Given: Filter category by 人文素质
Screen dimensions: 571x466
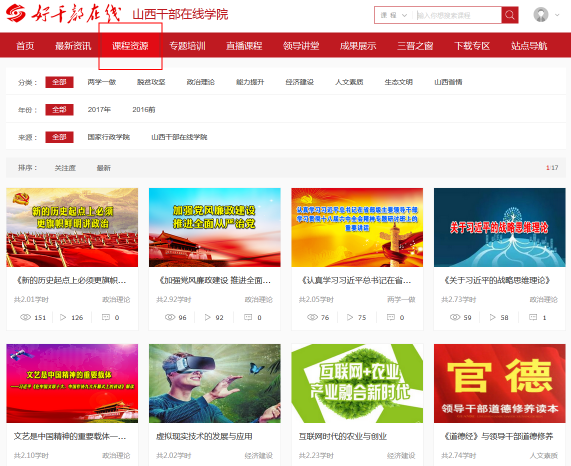Looking at the screenshot, I should click(349, 82).
